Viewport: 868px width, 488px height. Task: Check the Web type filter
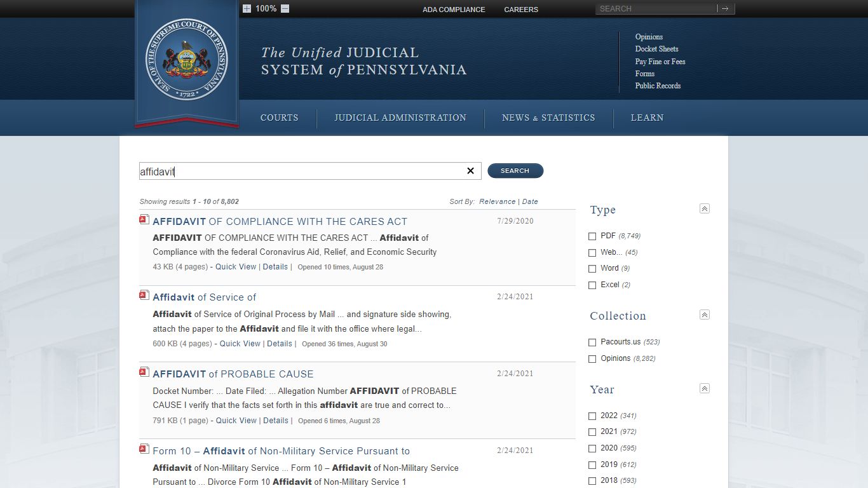coord(592,253)
